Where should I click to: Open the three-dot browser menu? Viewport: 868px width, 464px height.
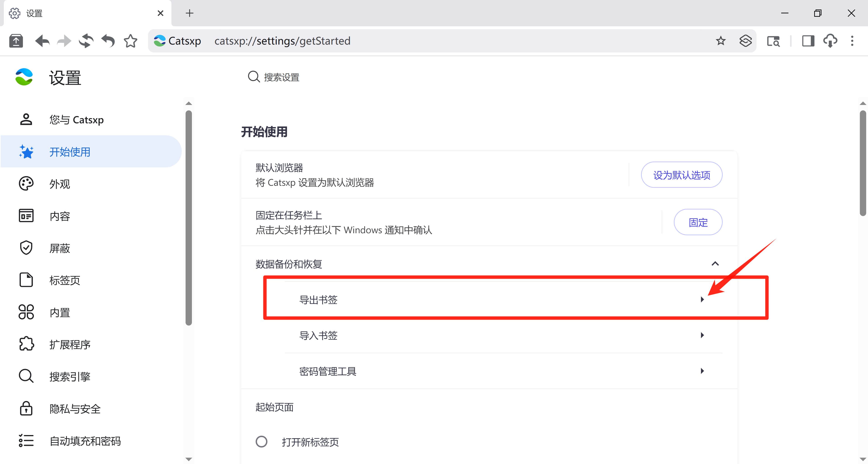coord(852,41)
